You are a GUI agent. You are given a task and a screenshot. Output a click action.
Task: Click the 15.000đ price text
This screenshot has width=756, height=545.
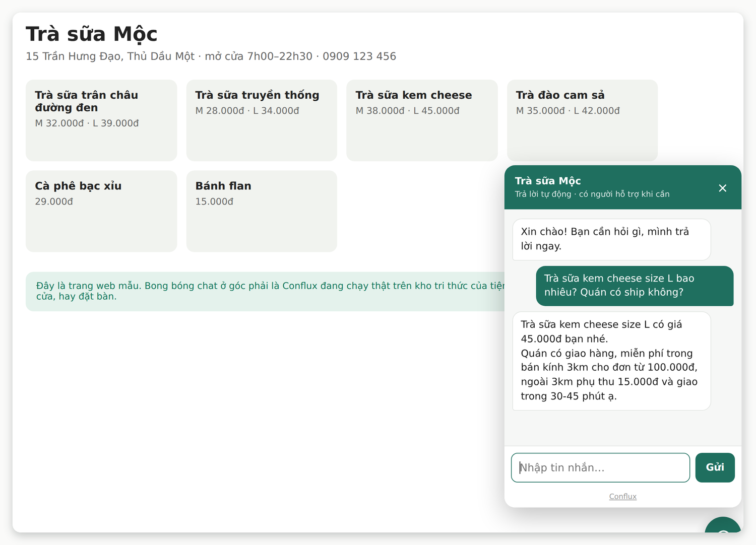point(214,201)
